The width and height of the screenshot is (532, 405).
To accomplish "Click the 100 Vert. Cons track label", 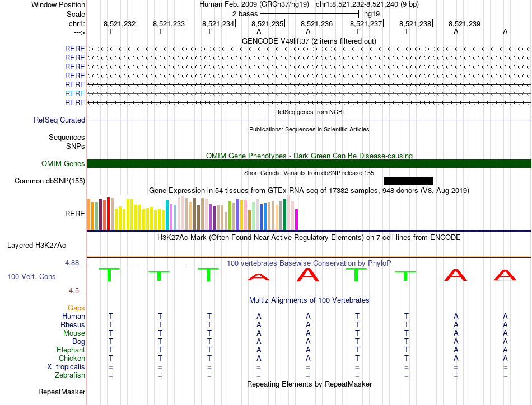I will [31, 276].
